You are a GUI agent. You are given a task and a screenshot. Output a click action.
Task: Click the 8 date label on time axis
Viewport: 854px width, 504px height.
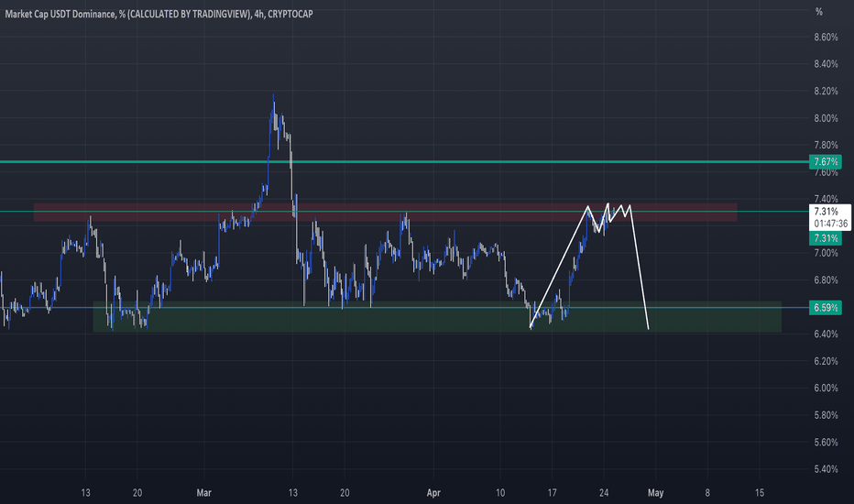coord(707,493)
